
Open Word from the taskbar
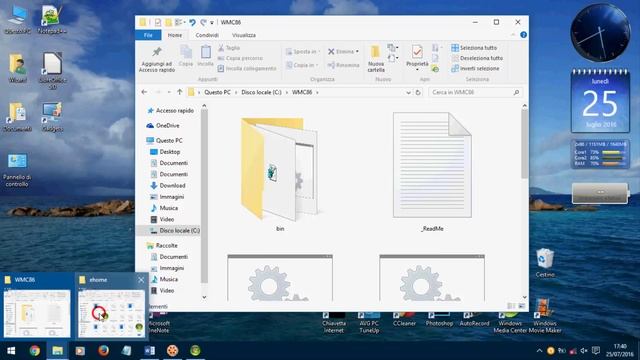pos(149,351)
